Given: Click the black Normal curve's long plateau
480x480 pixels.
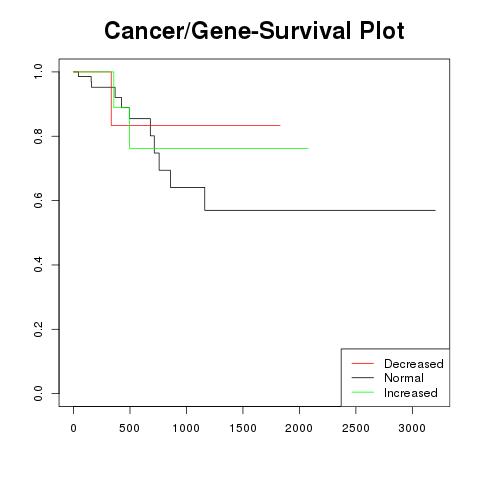Looking at the screenshot, I should click(x=320, y=210).
